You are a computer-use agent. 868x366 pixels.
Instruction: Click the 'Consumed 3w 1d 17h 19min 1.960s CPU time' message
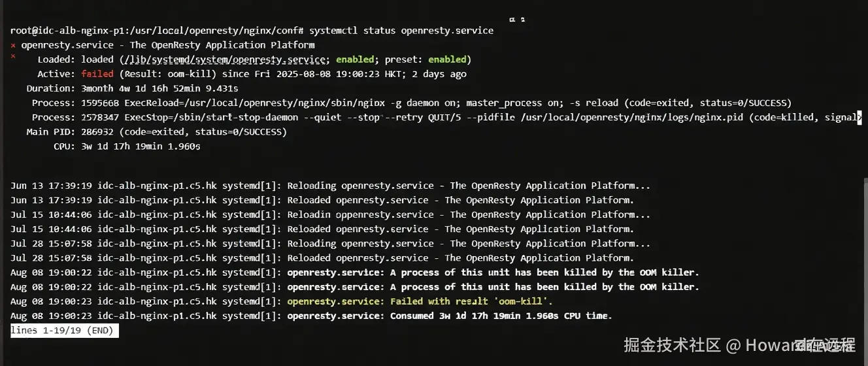click(x=501, y=316)
